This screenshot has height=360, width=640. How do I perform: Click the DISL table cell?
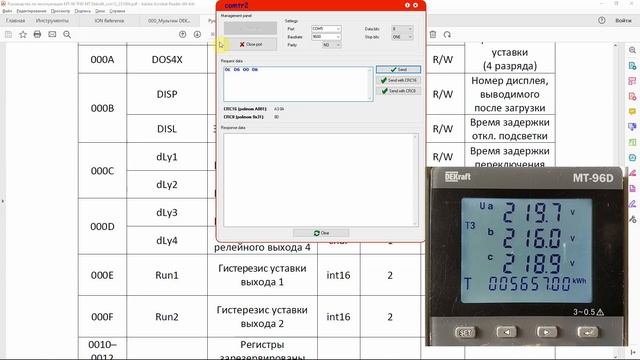coord(167,129)
